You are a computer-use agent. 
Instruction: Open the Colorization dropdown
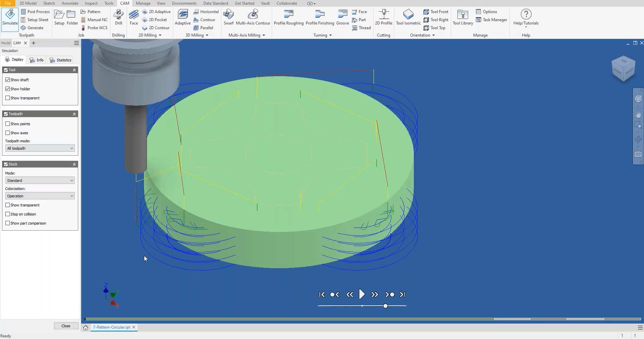click(x=40, y=196)
